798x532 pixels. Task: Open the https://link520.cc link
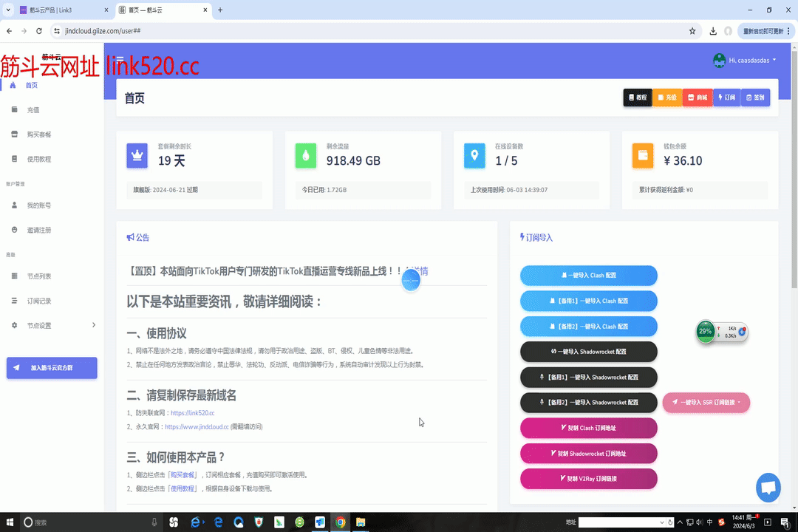click(193, 413)
